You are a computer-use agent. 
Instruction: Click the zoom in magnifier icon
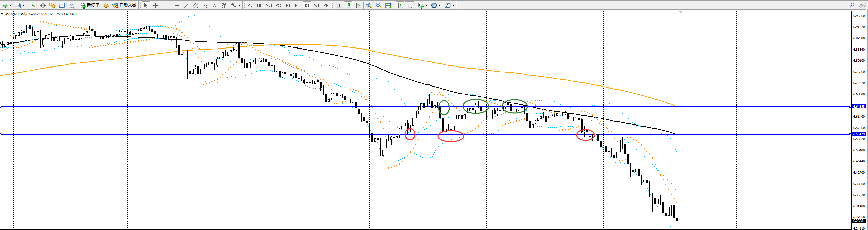369,5
